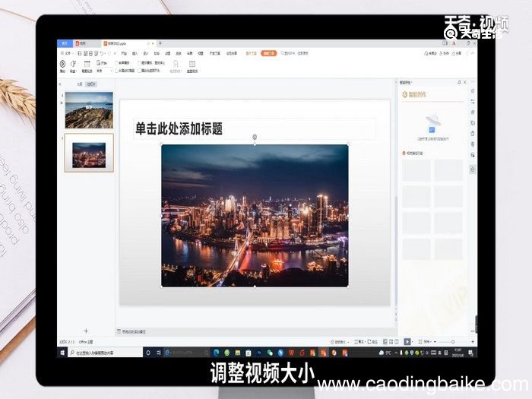The width and height of the screenshot is (532, 399).
Task: Switch to the Outline tab in left panel
Action: pyautogui.click(x=79, y=84)
